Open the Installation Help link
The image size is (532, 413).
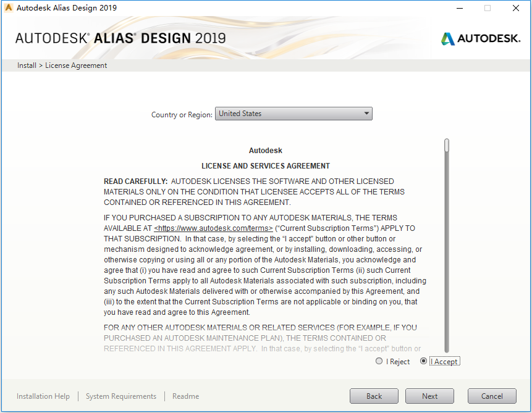click(x=43, y=396)
